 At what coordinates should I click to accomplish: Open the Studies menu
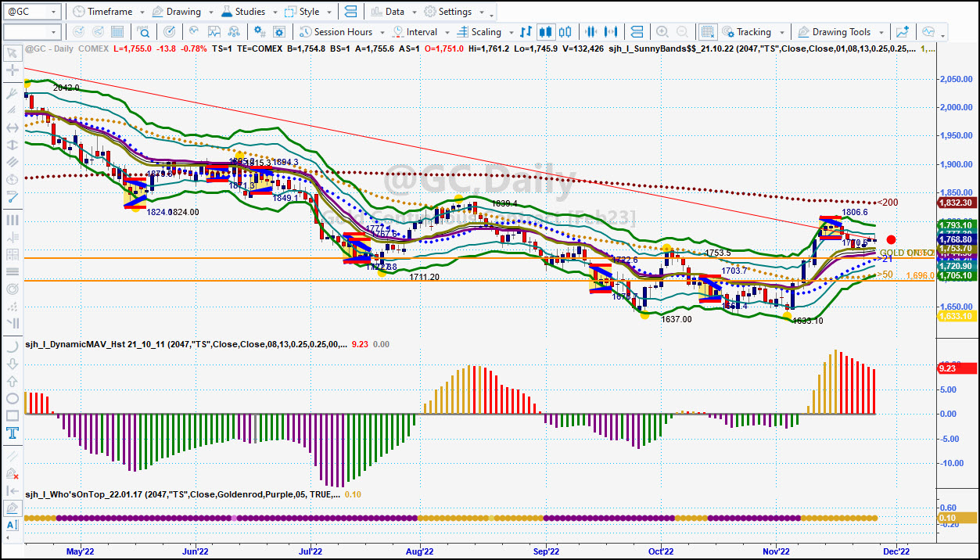[x=243, y=12]
